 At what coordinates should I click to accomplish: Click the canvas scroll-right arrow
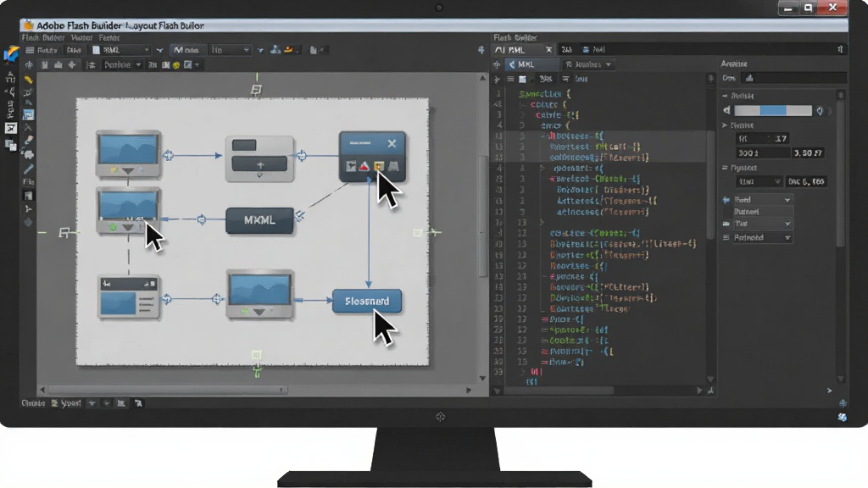pos(469,390)
